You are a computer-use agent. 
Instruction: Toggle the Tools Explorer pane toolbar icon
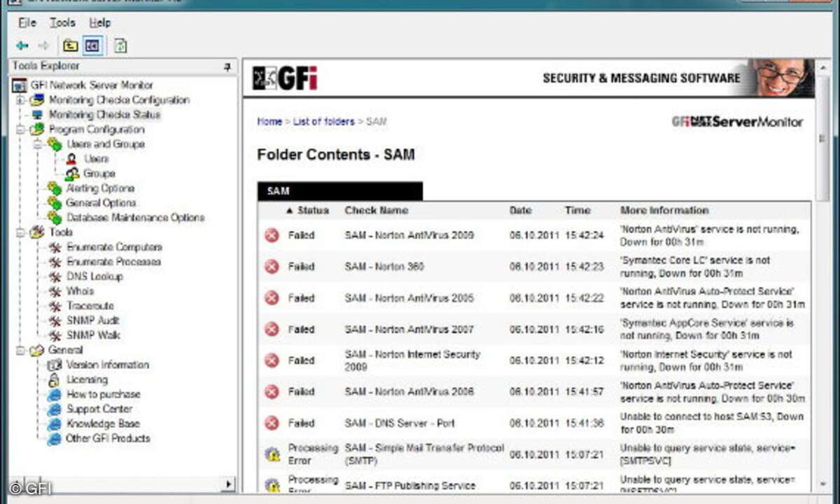(x=92, y=46)
